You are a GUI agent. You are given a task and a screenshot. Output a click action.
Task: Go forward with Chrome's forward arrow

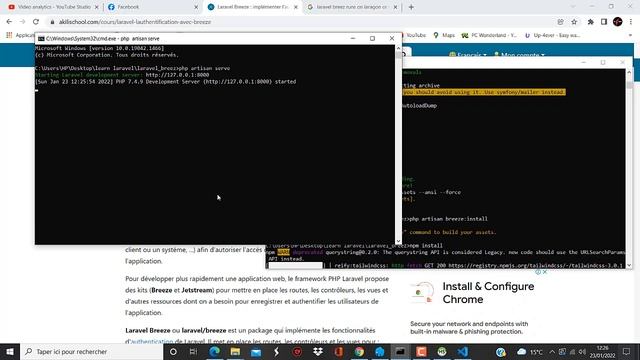(x=22, y=22)
